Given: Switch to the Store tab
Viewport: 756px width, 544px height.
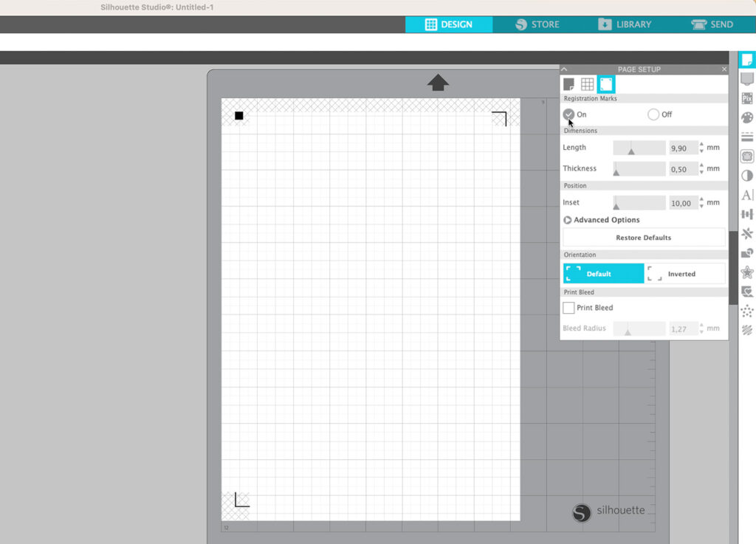Looking at the screenshot, I should [537, 24].
